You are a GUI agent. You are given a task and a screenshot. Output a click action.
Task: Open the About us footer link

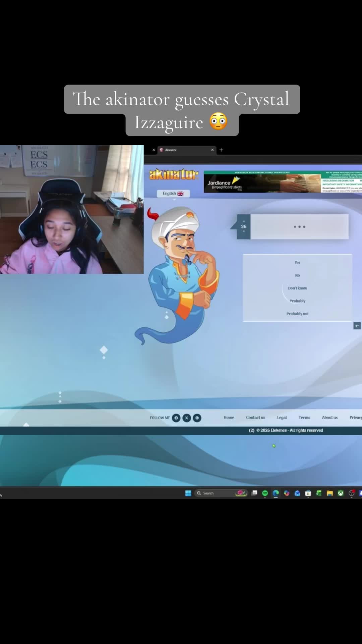[x=330, y=418]
